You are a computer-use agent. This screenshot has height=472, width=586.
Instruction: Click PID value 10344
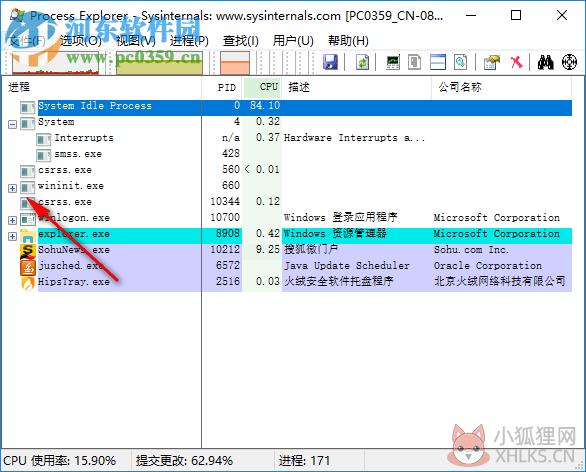[x=225, y=201]
